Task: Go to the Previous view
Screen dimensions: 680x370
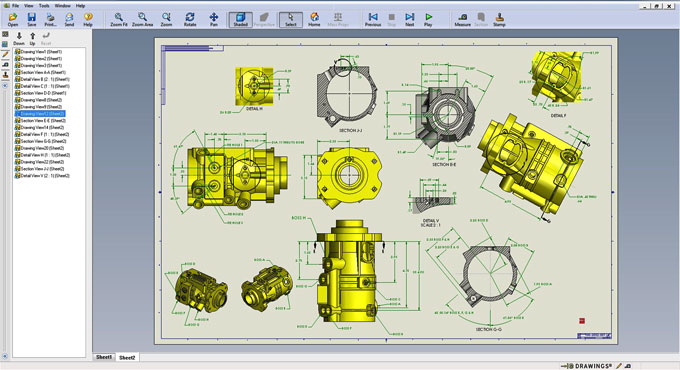Action: tap(373, 20)
